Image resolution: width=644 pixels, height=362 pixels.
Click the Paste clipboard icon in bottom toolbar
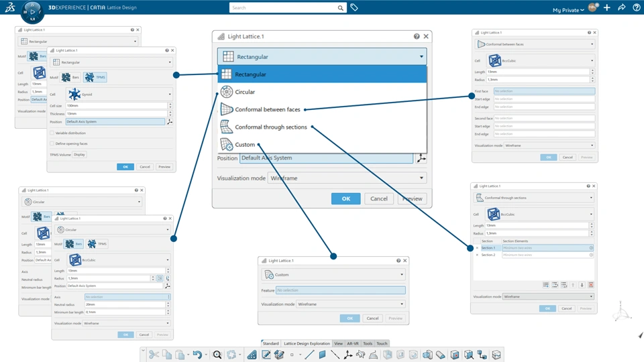(x=180, y=355)
